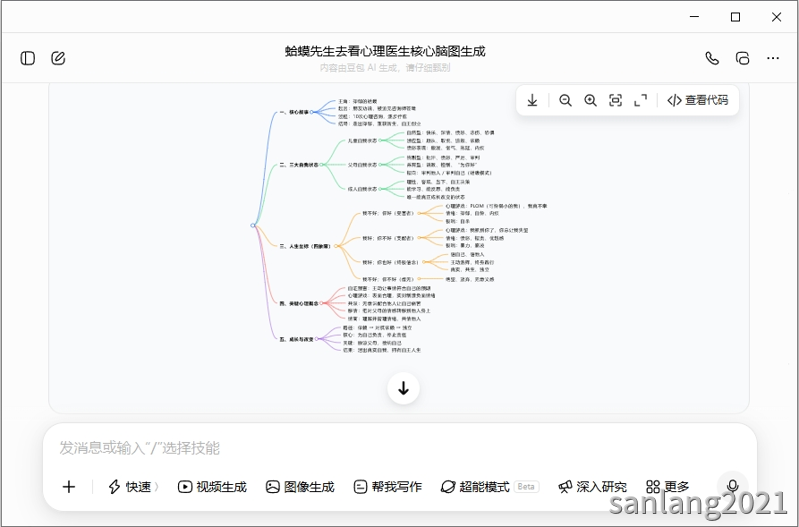The height and width of the screenshot is (527, 799).
Task: Collapse the 儿童自我状态 sub-branch circle
Action: 380,140
